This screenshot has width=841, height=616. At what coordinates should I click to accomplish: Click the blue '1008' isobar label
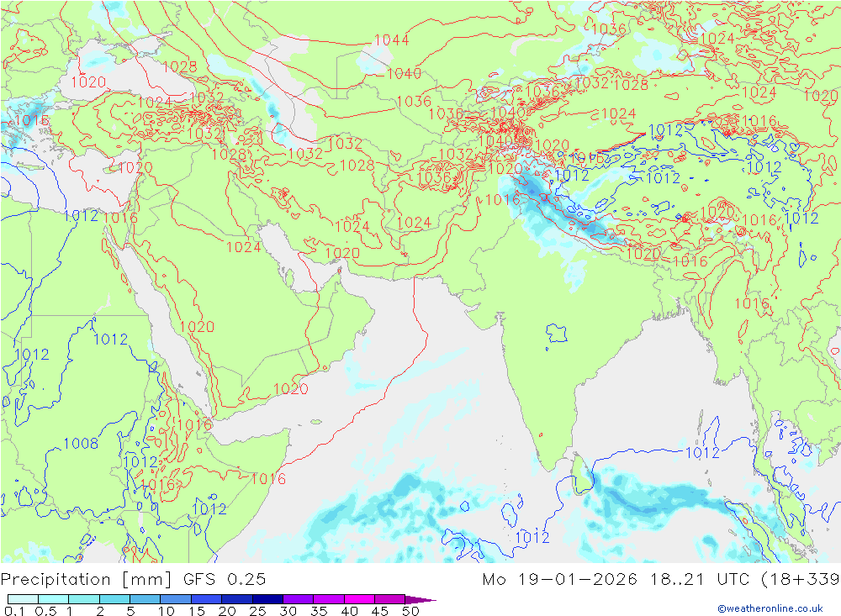81,444
